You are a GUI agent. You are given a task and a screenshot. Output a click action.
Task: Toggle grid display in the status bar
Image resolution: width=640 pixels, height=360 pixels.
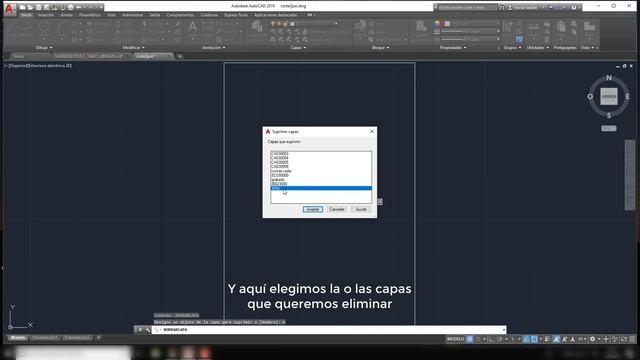point(470,339)
